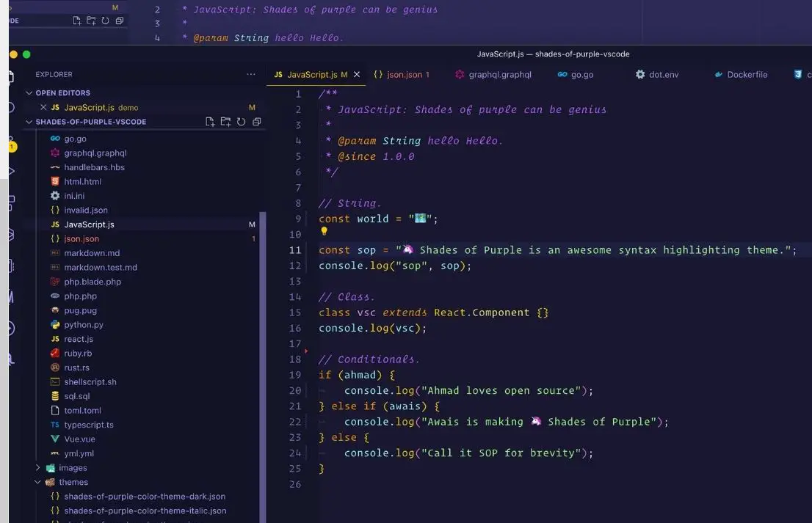Image resolution: width=812 pixels, height=523 pixels.
Task: Create a new file in Explorer
Action: point(209,122)
